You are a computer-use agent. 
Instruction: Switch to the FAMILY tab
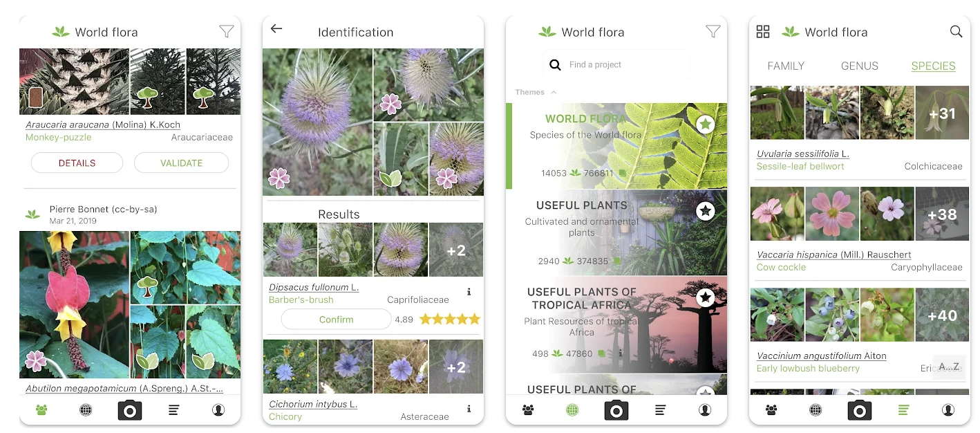click(x=786, y=66)
